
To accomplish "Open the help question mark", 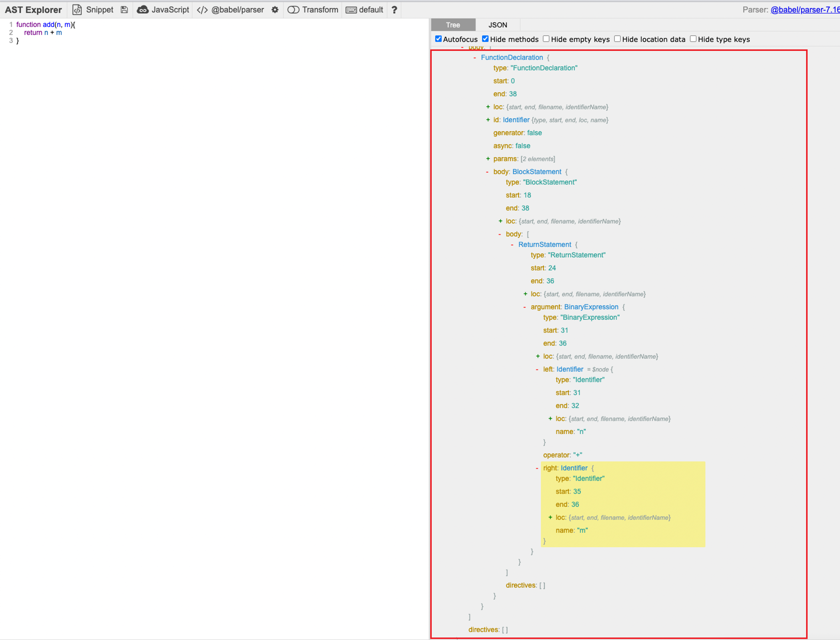I will 394,10.
